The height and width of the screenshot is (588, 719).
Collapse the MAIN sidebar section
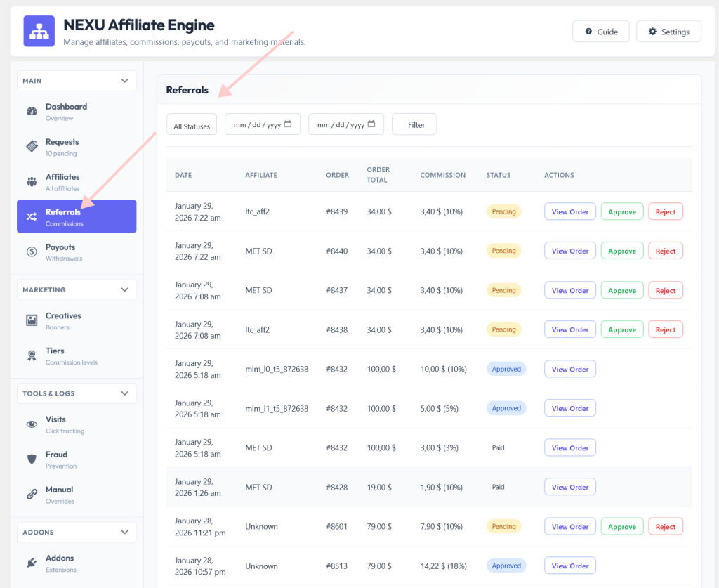click(124, 81)
